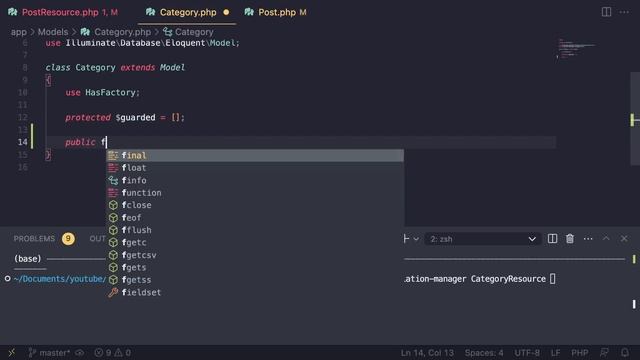Select the feof suggestion
The height and width of the screenshot is (360, 640).
tap(255, 218)
